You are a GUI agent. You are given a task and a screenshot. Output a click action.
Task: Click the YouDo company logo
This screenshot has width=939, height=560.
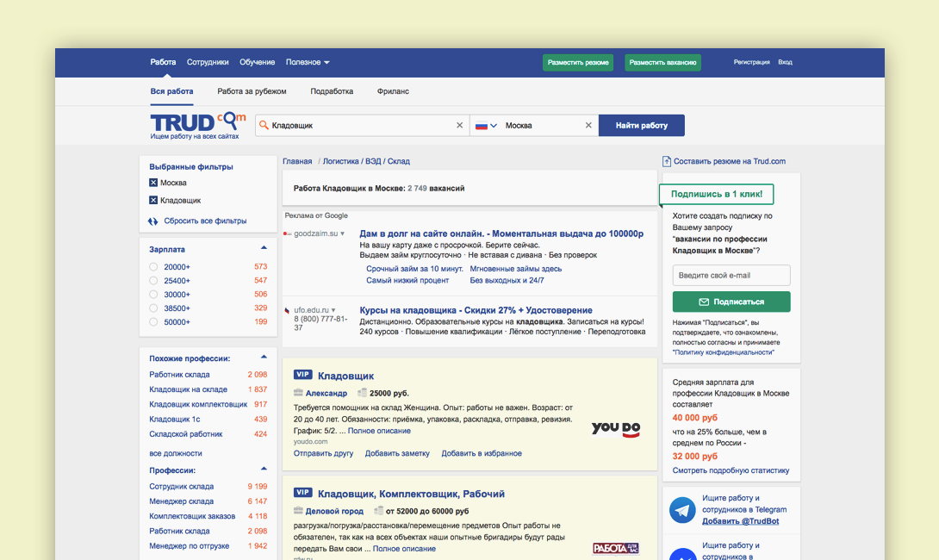point(616,429)
